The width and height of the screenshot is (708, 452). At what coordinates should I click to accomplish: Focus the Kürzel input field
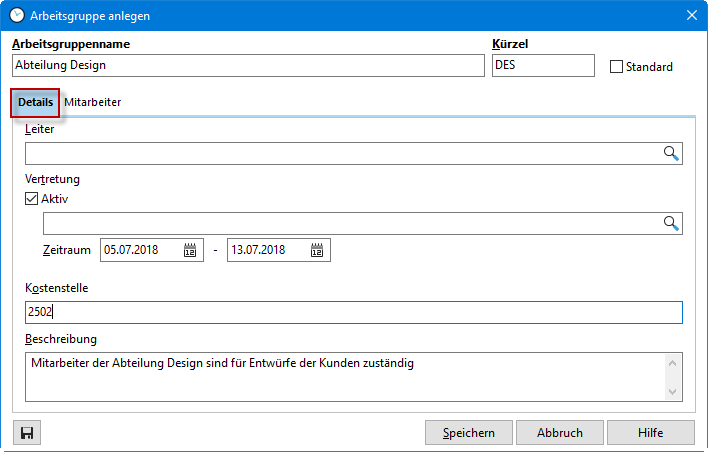(x=543, y=65)
